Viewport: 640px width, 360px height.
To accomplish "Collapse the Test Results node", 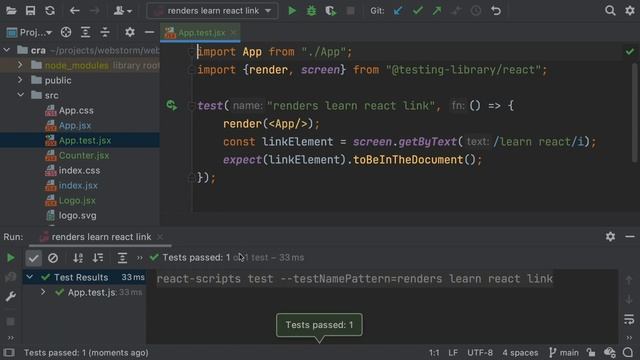I will coord(29,277).
